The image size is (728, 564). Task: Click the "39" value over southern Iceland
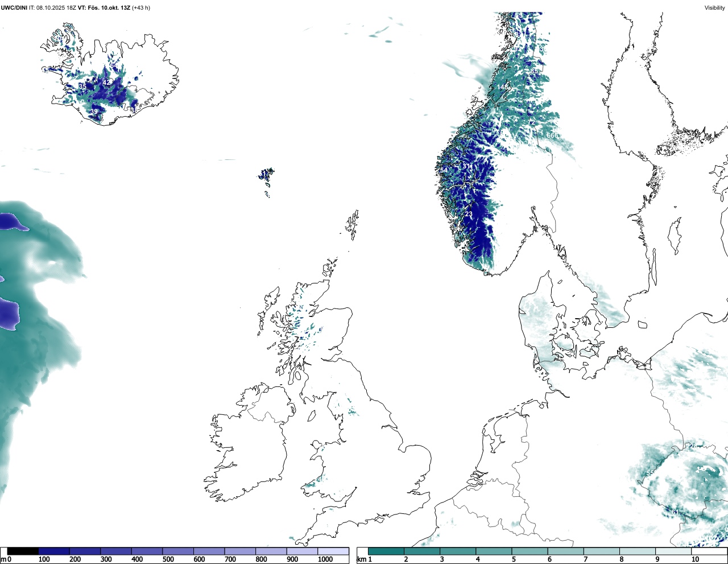tap(94, 112)
